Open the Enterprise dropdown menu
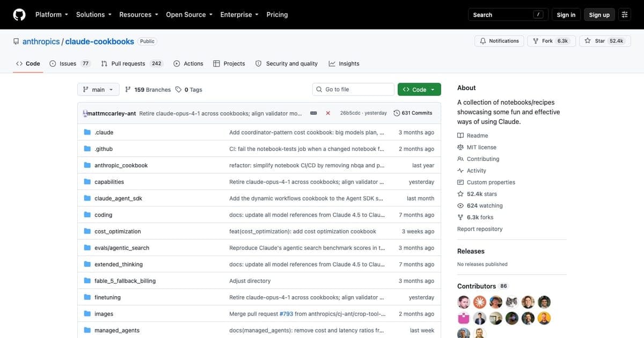The image size is (644, 338). 239,14
